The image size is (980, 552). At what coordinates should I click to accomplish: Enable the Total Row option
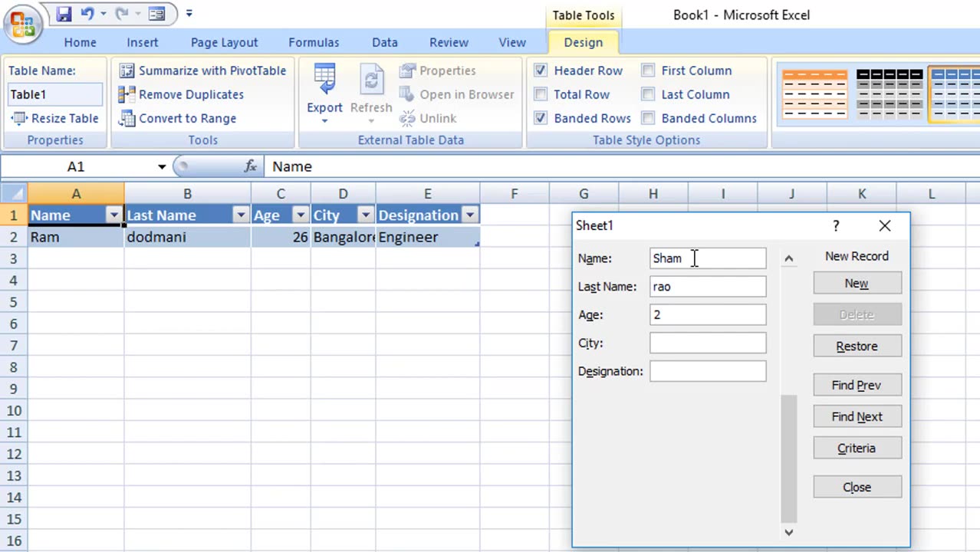point(541,94)
